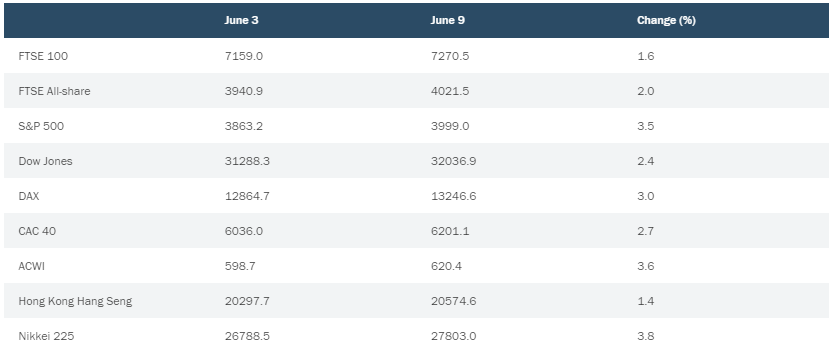Viewport: 834px width, 362px height.
Task: Click the ACWI June 9 value 620.4
Action: pyautogui.click(x=446, y=266)
